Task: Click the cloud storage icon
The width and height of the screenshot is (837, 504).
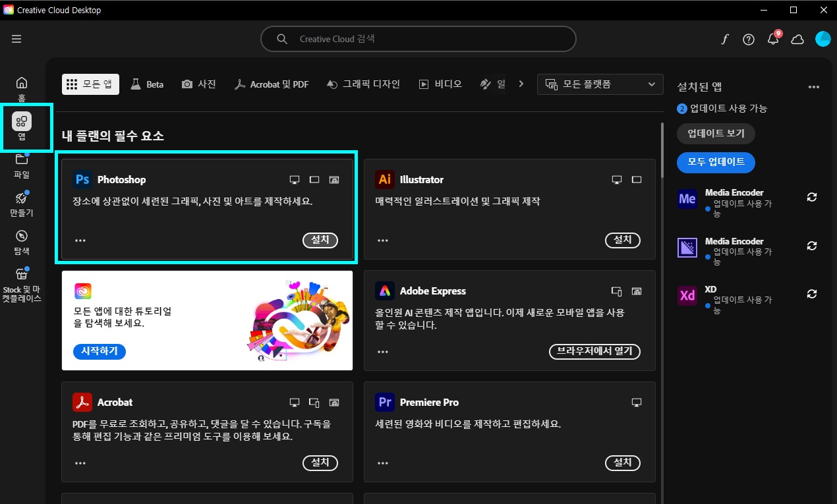Action: pyautogui.click(x=797, y=39)
